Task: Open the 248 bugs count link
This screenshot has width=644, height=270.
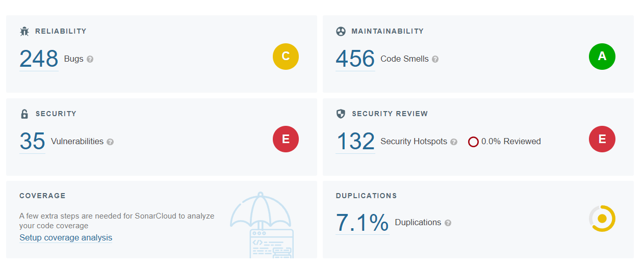Action: 39,59
